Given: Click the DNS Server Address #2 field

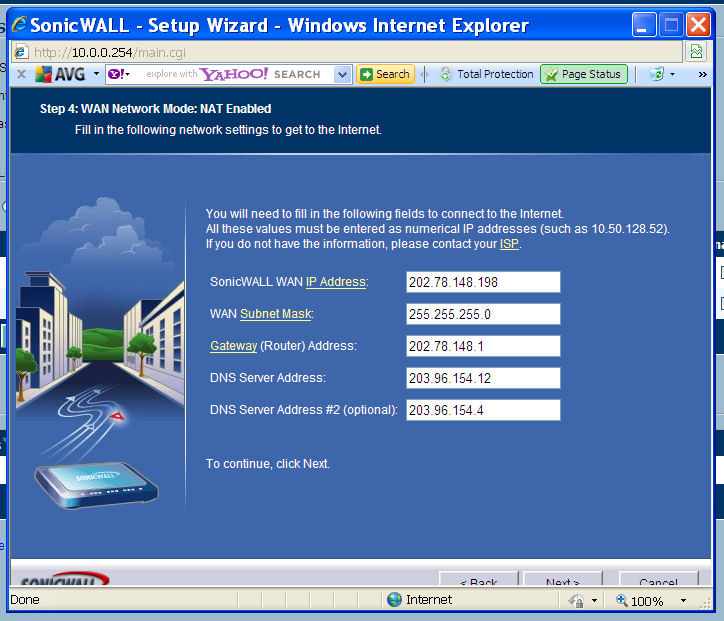Looking at the screenshot, I should click(483, 410).
